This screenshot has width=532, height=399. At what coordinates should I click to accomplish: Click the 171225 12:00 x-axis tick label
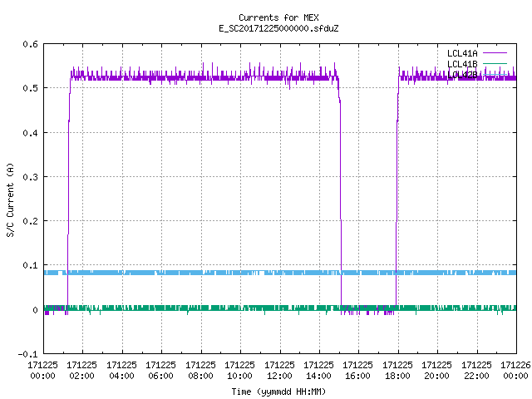tap(279, 371)
